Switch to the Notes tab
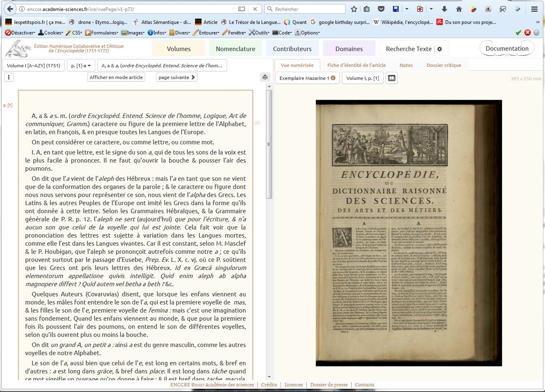The width and height of the screenshot is (545, 392). [406, 65]
